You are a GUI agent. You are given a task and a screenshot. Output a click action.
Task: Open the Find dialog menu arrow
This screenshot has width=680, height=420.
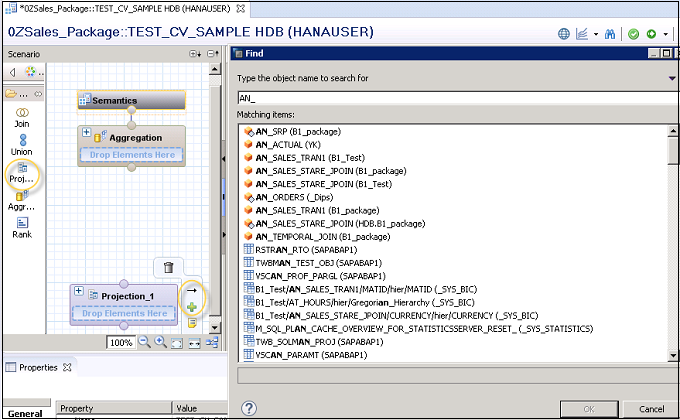coord(672,78)
